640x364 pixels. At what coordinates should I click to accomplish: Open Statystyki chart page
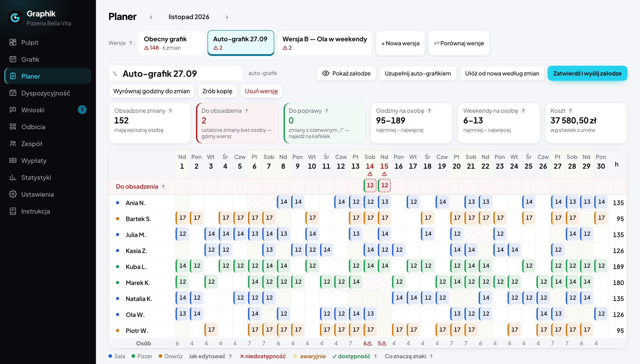pos(48,178)
